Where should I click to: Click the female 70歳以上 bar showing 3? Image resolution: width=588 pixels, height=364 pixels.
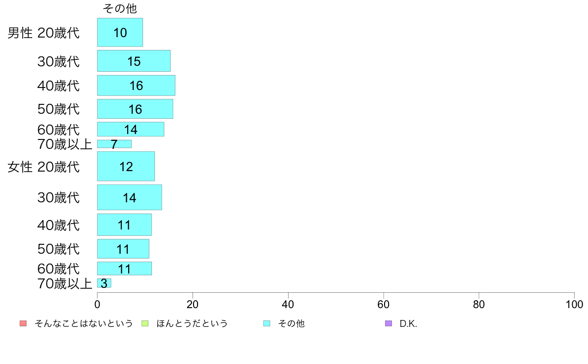pyautogui.click(x=104, y=283)
